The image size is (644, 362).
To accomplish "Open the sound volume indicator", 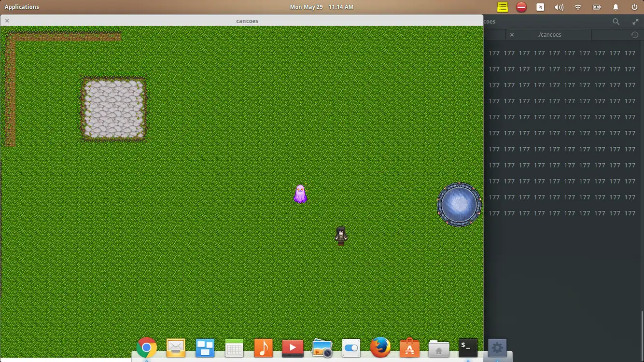I will point(559,7).
